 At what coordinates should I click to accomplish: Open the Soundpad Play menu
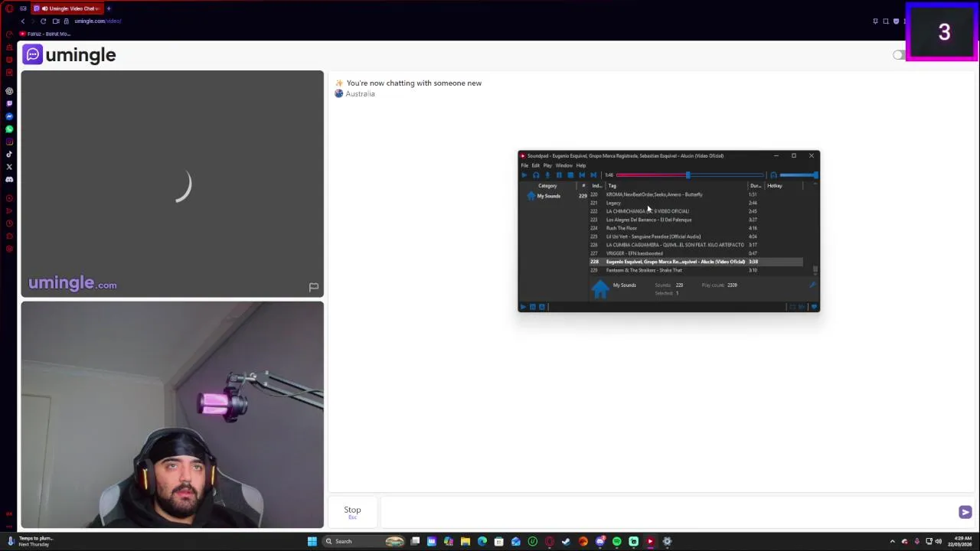point(547,165)
